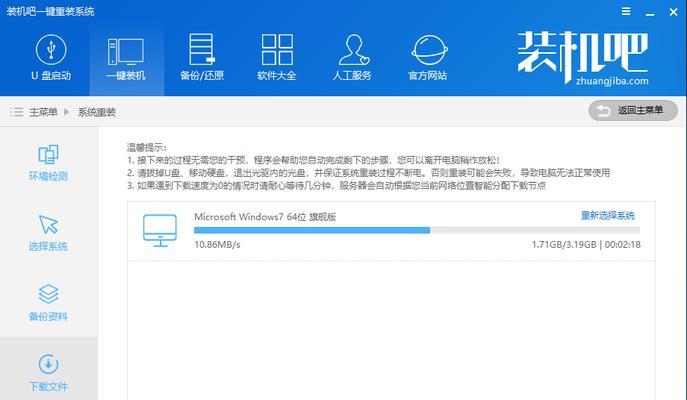Select 选择系统 step in sidebar
This screenshot has height=400, width=687.
pyautogui.click(x=48, y=233)
